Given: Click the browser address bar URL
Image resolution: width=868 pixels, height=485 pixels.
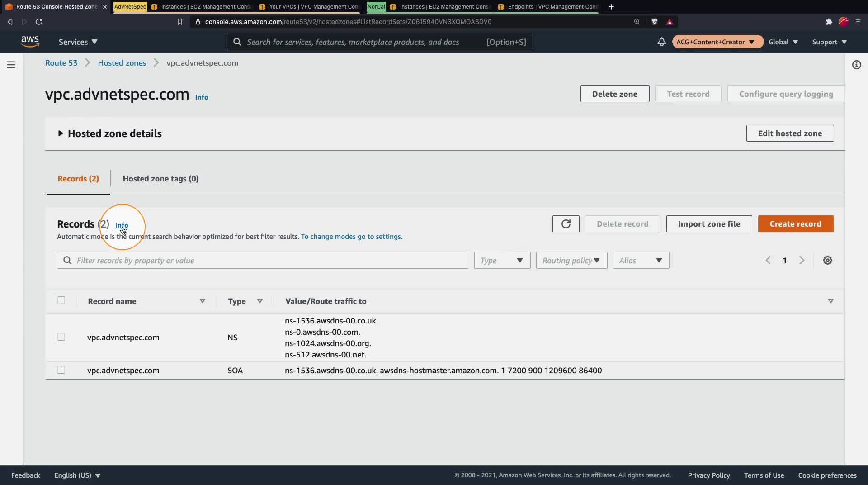Looking at the screenshot, I should (348, 22).
